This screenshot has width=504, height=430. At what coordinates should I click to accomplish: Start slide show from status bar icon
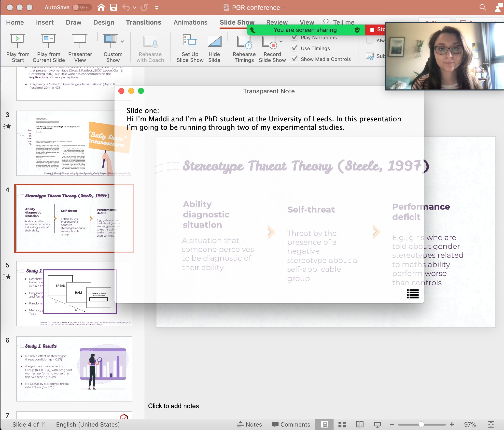coord(377,424)
